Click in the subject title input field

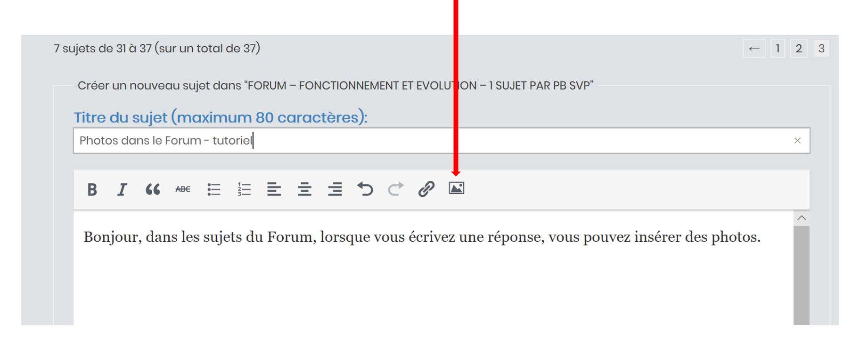424,141
